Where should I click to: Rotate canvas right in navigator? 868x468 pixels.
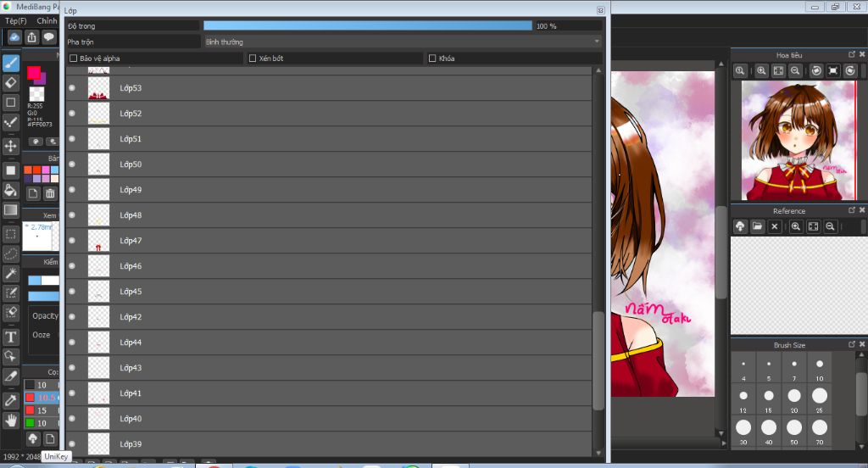[850, 71]
